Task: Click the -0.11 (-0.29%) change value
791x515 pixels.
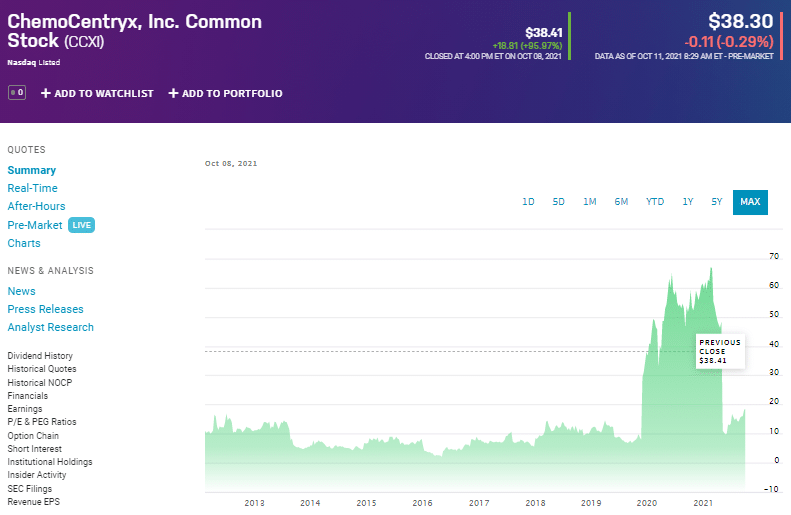Action: [x=728, y=42]
